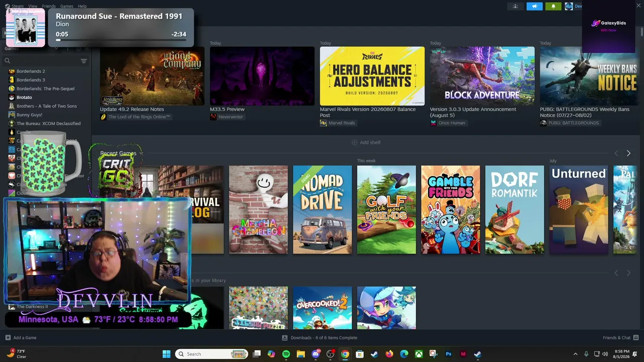This screenshot has width=644, height=362.
Task: Open the Friends & Chat icon
Action: click(x=636, y=338)
